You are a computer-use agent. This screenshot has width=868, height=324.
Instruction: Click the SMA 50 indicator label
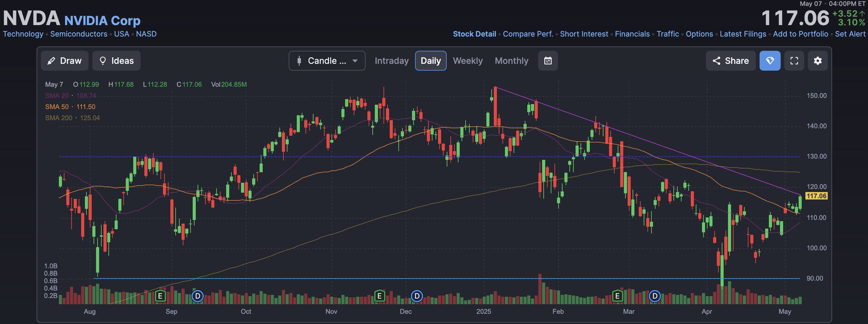[x=57, y=107]
